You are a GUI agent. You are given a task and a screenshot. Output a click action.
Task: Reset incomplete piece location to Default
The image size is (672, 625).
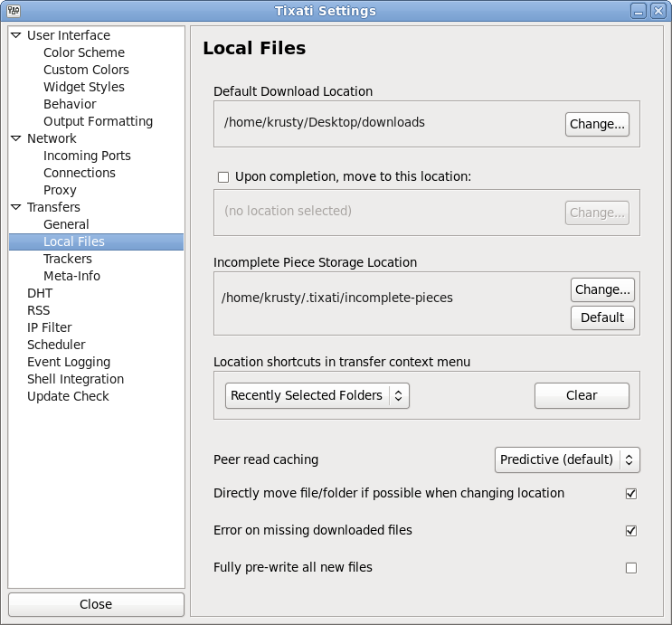pos(602,317)
